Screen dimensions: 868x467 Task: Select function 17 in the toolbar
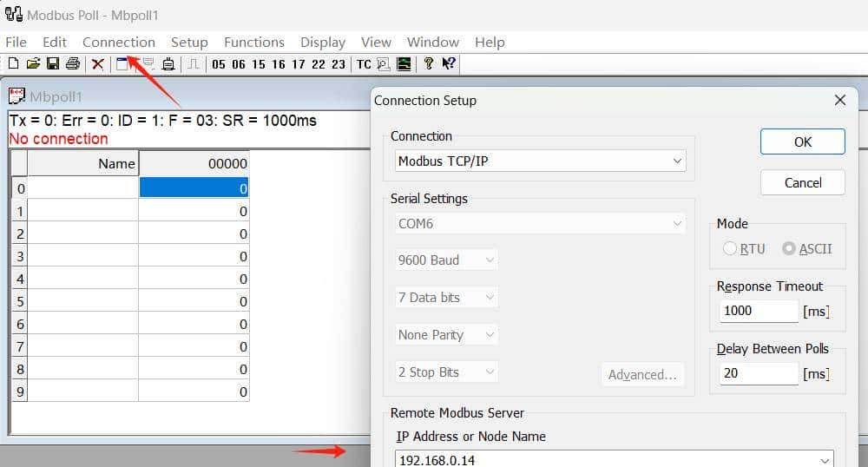pos(299,64)
